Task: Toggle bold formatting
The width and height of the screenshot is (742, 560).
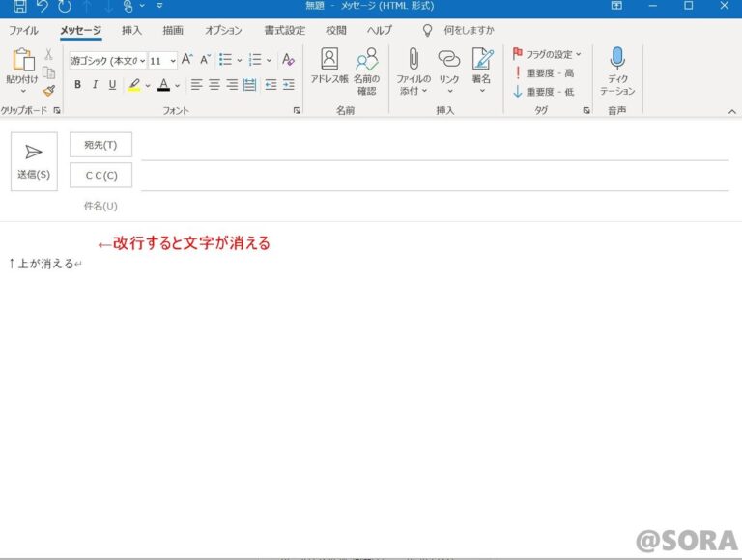Action: 77,85
